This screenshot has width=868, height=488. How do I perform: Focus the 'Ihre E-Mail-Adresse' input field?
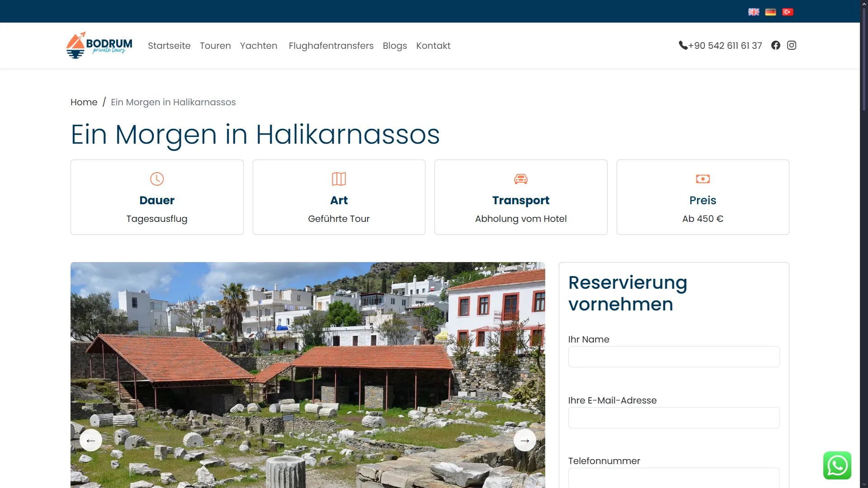click(x=674, y=418)
